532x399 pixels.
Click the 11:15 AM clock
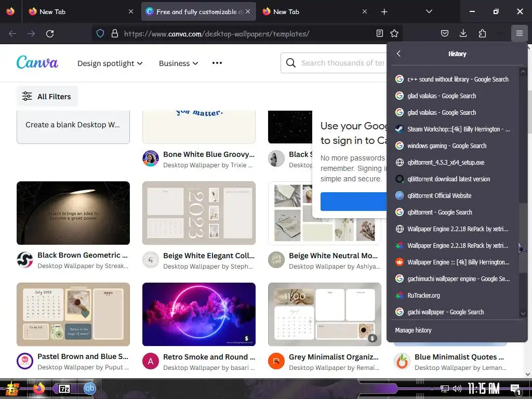pos(484,389)
